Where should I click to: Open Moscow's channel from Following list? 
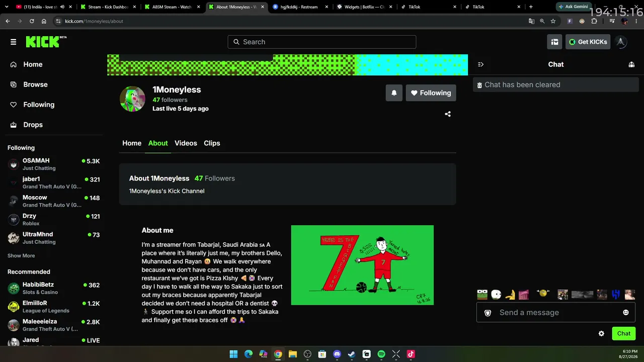coord(53,201)
